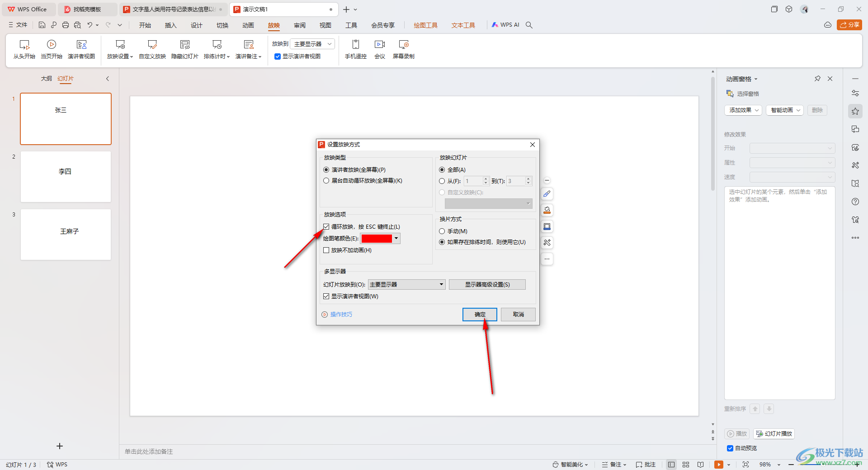The image size is (868, 470).
Task: Toggle auto preview (自动预览) checkbox
Action: tap(730, 448)
